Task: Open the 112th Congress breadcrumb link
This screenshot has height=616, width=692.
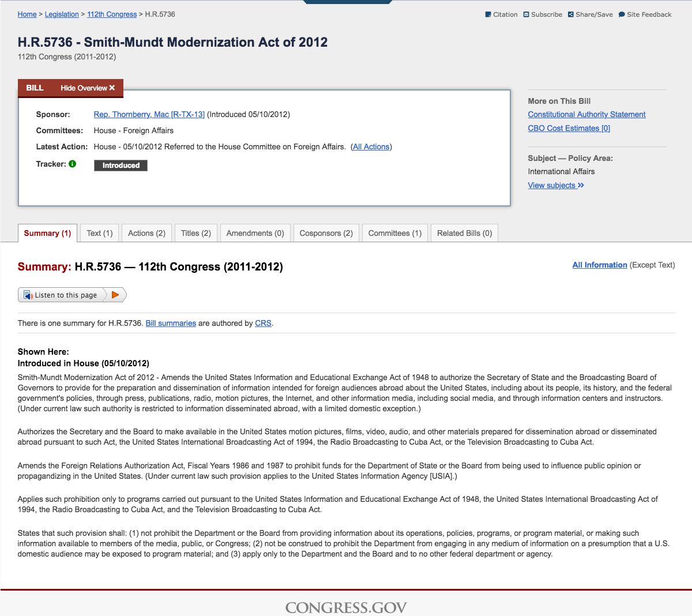Action: [112, 14]
